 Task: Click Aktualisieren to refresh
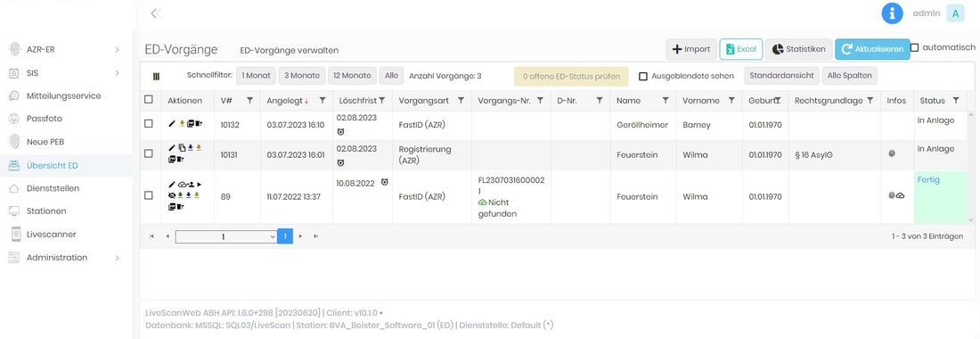click(872, 49)
